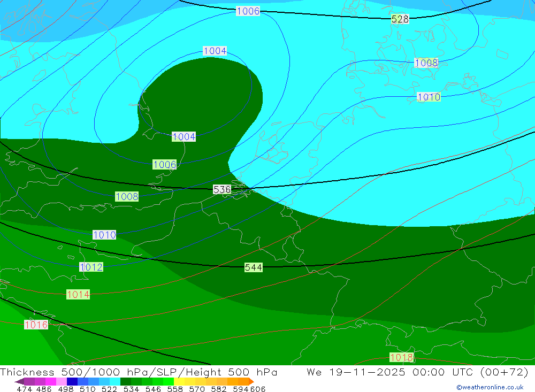The image size is (535, 392).
Task: Click the 474 value under the color scale
Action: pos(24,389)
